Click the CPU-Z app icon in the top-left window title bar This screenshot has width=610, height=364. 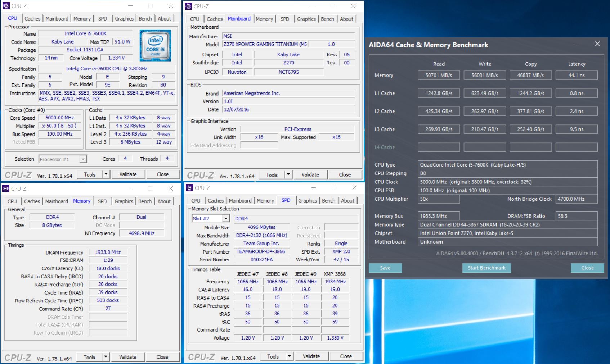click(x=6, y=6)
